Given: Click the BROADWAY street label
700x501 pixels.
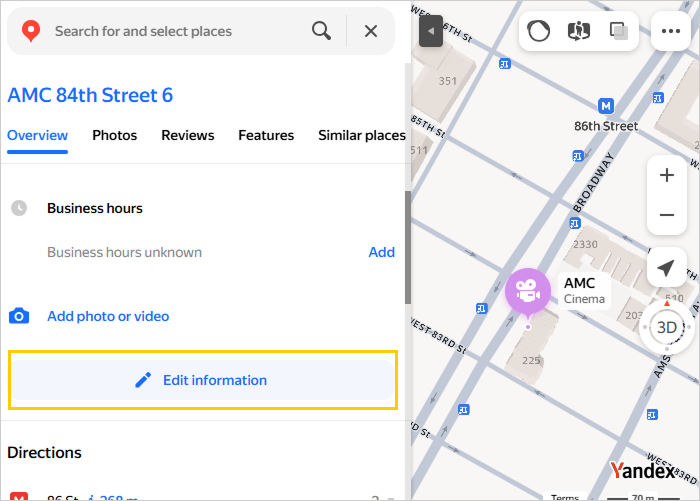Looking at the screenshot, I should (593, 183).
